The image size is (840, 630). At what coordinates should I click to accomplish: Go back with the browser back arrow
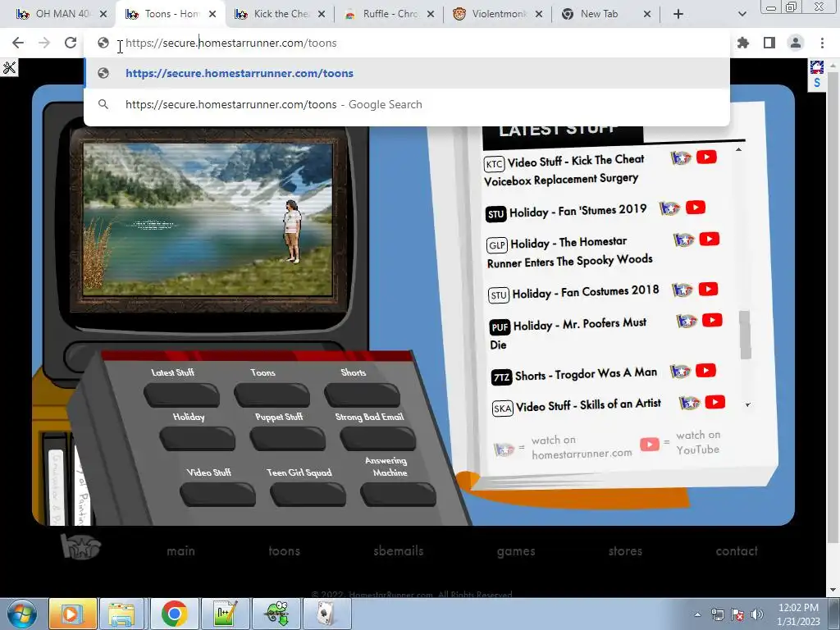click(18, 43)
